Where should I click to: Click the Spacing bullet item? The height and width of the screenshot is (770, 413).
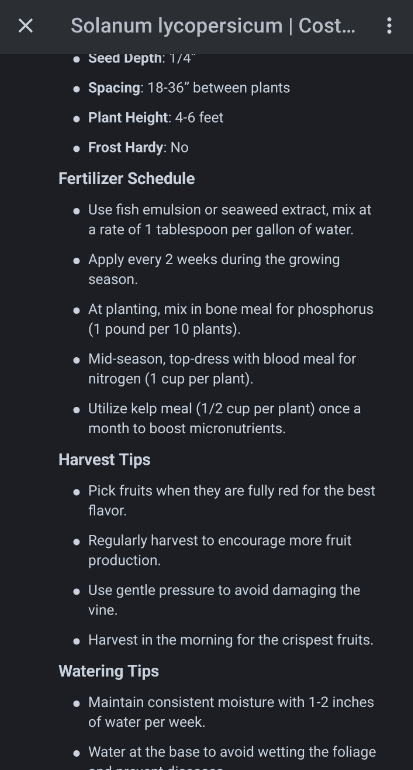[189, 88]
